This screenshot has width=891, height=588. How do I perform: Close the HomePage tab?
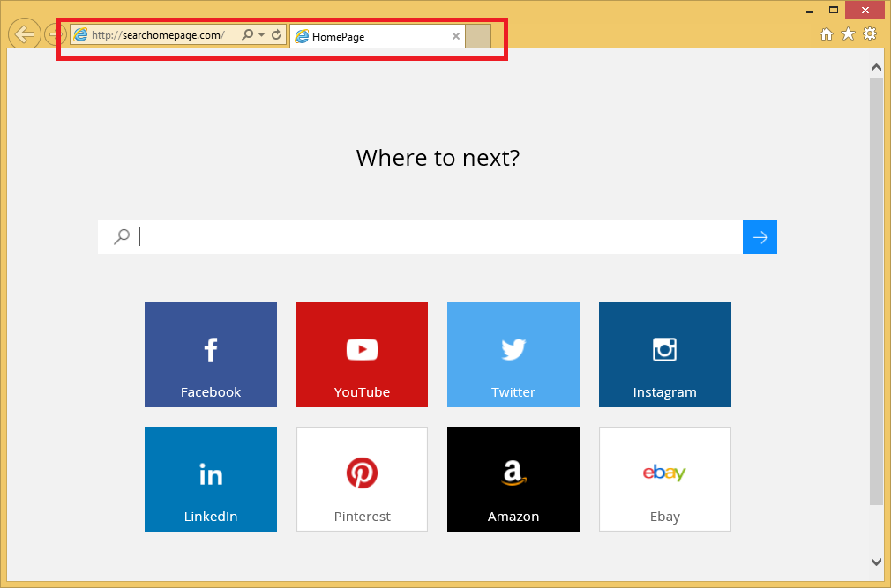456,36
